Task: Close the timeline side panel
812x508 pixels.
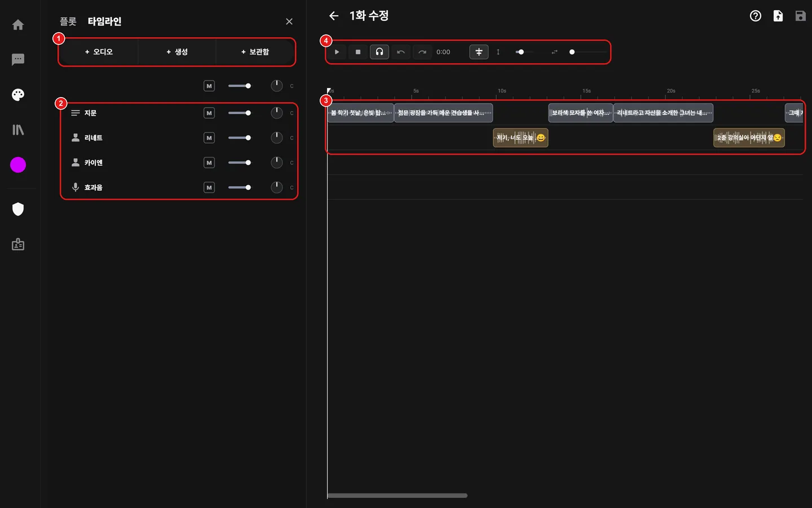Action: click(289, 21)
